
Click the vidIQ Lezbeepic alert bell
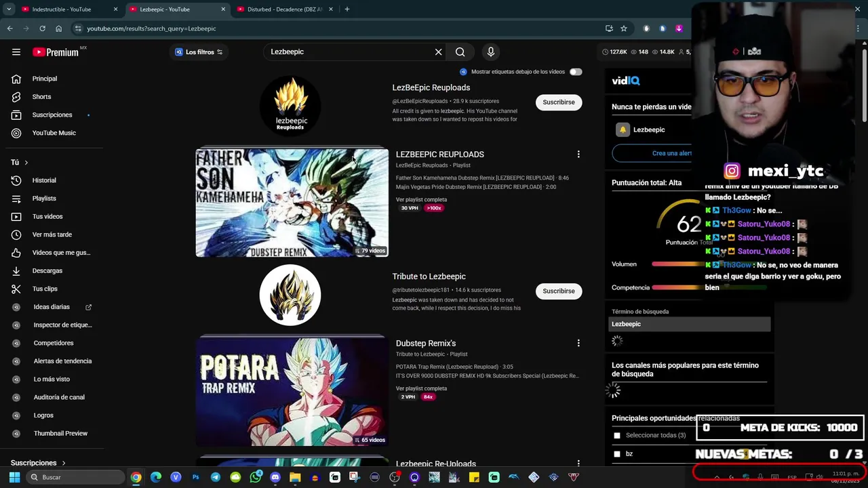623,130
